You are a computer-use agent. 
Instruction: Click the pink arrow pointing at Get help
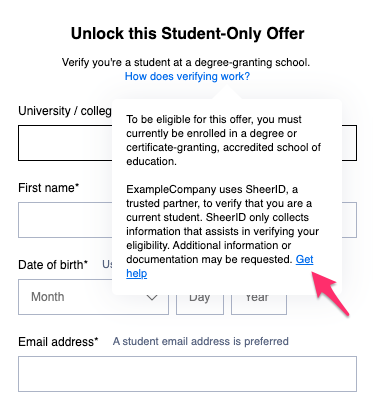(x=330, y=292)
